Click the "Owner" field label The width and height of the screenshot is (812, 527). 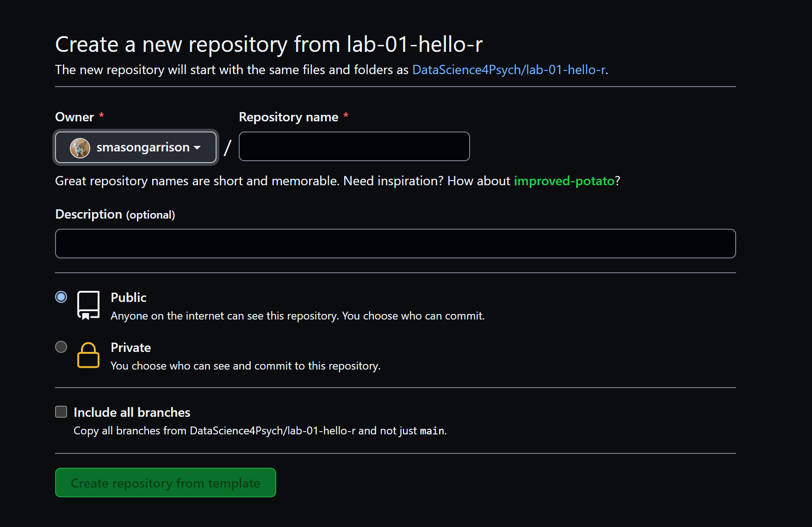pyautogui.click(x=74, y=117)
